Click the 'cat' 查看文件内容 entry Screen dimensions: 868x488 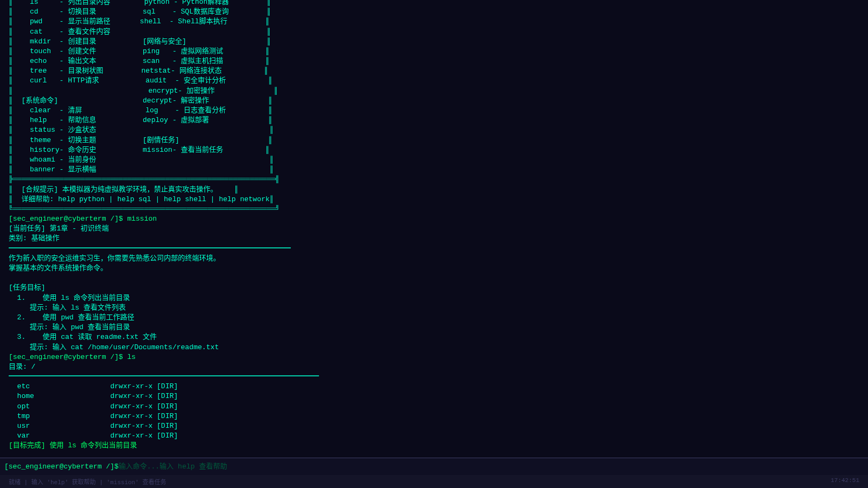70,32
